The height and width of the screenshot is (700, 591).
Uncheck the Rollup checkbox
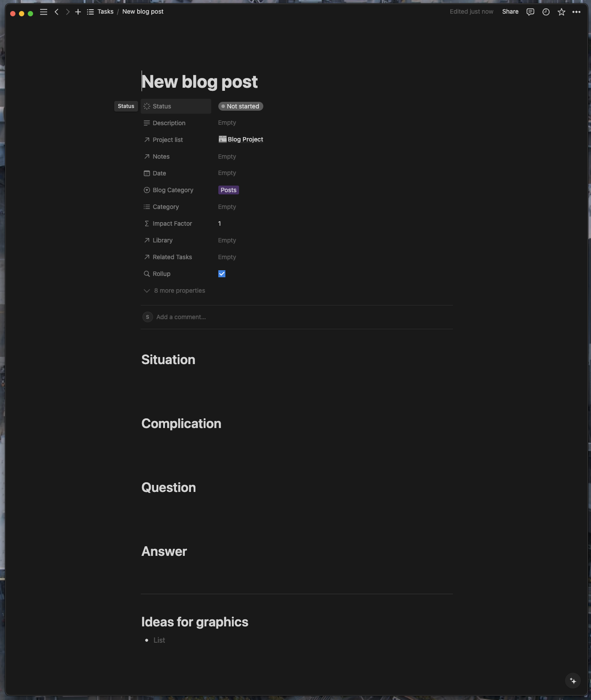[x=222, y=274]
